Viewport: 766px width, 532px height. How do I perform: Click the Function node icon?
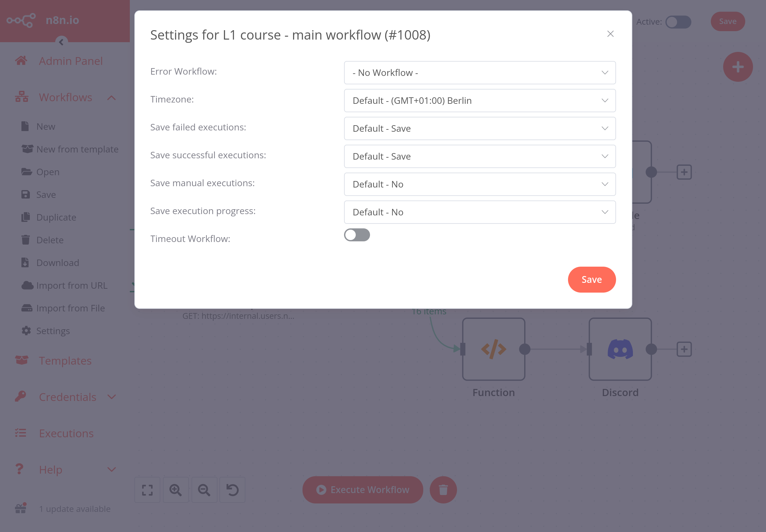494,349
